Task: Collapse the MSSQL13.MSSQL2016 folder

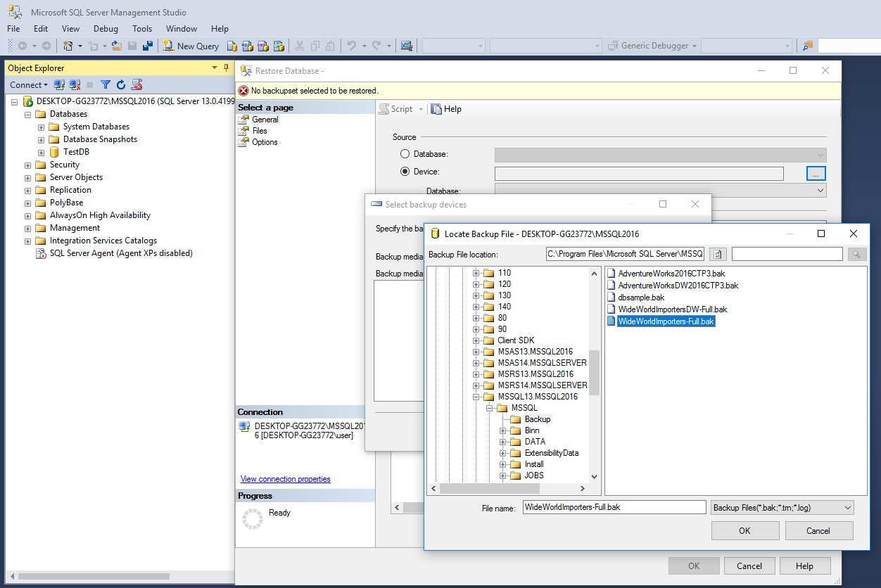Action: click(476, 397)
